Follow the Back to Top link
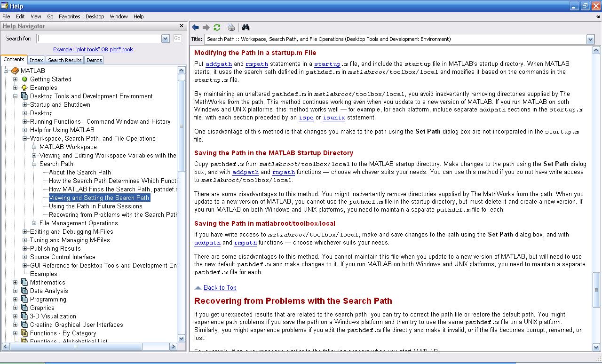602x364 pixels. 220,287
